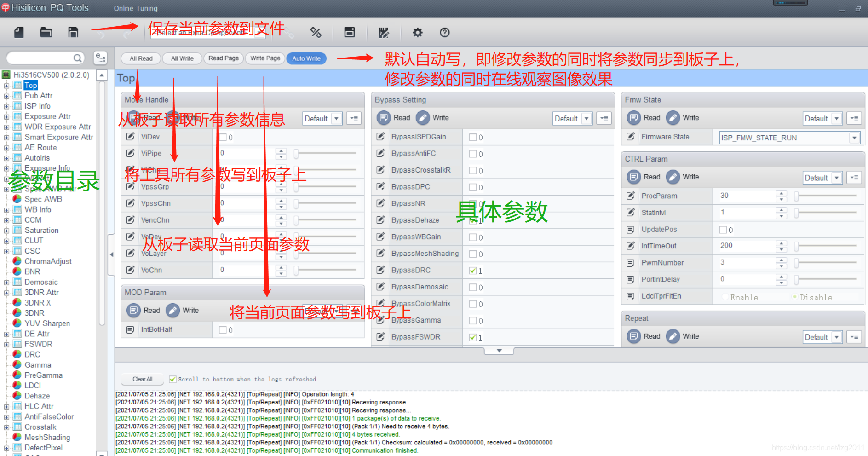Select DRC in parameter tree
This screenshot has width=868, height=456.
tap(32, 354)
